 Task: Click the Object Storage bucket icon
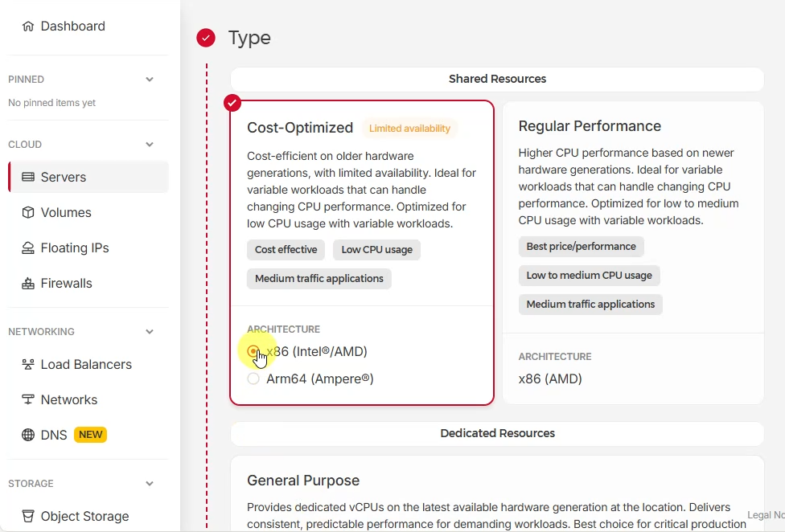point(28,517)
